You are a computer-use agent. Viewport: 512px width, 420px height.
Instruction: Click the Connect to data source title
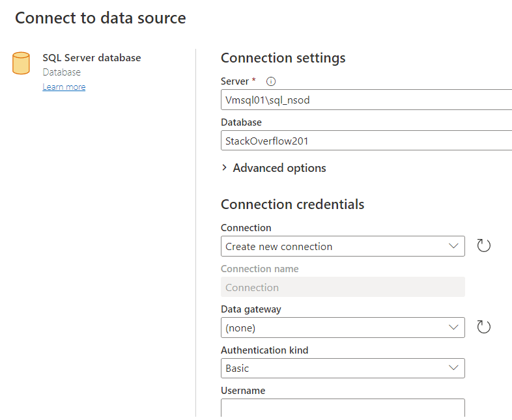(100, 18)
